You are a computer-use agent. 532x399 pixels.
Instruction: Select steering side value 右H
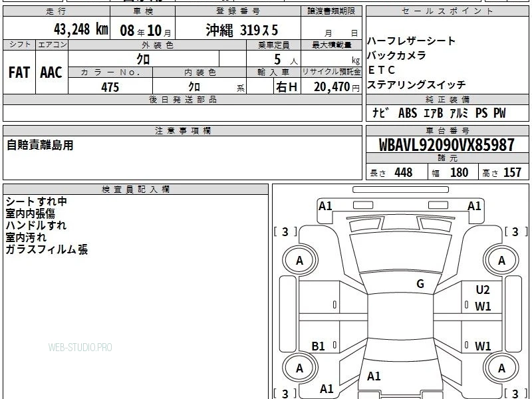pyautogui.click(x=287, y=87)
